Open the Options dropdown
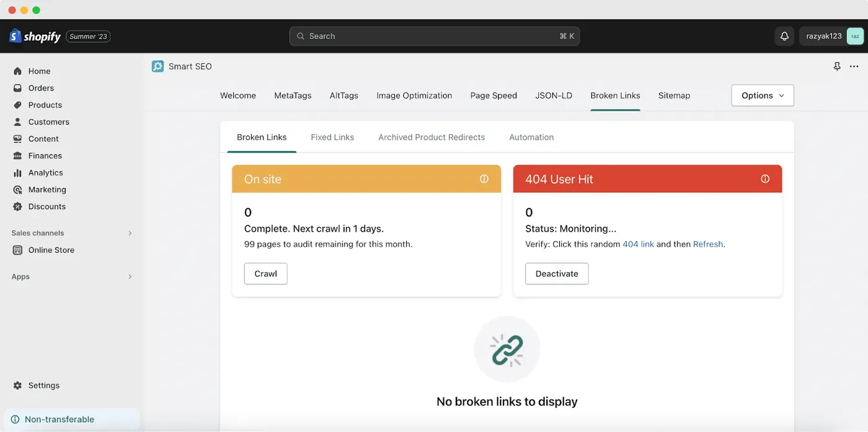Screen dimensions: 868x432 [763, 95]
